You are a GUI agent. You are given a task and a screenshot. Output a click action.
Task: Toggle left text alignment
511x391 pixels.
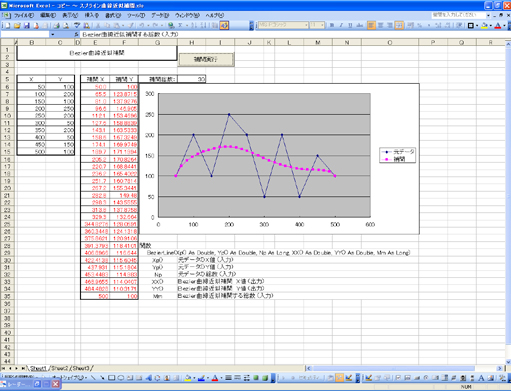pos(371,25)
